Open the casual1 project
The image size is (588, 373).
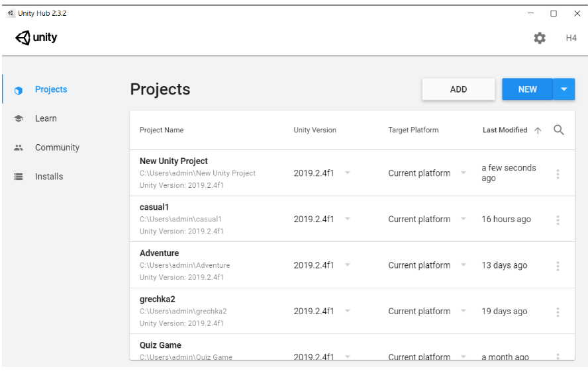click(154, 207)
